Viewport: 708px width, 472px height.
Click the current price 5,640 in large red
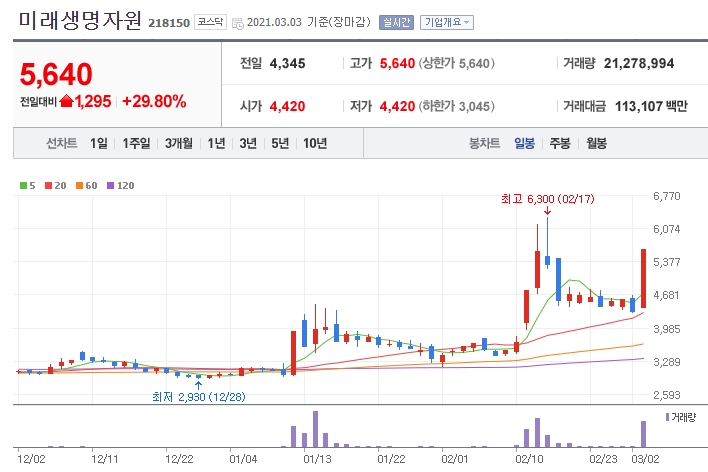click(x=56, y=74)
